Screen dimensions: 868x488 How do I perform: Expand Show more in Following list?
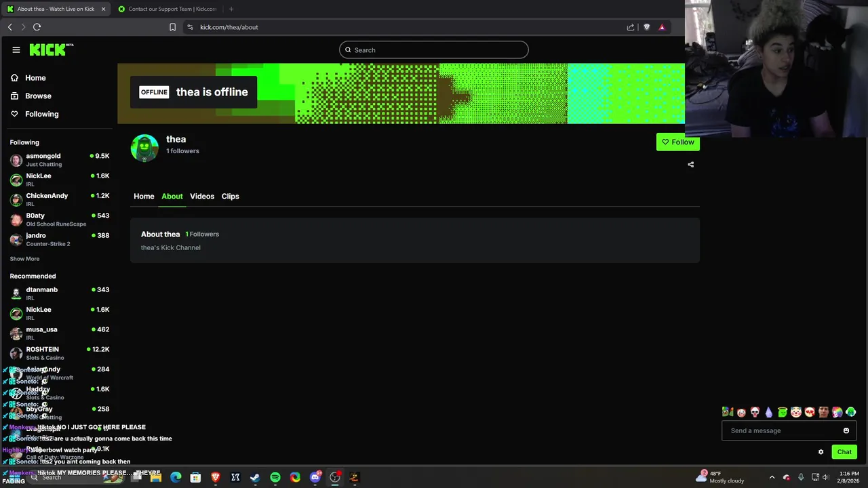pyautogui.click(x=24, y=259)
